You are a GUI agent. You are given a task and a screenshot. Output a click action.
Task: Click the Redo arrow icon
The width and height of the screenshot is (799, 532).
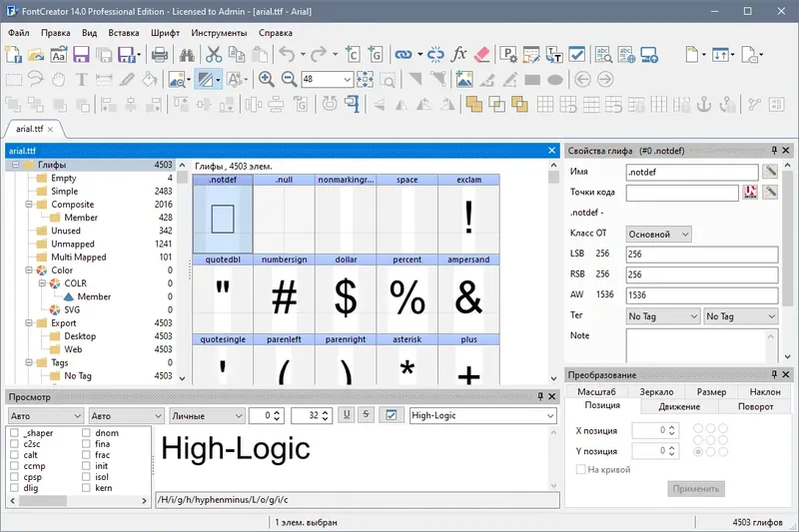[x=319, y=55]
